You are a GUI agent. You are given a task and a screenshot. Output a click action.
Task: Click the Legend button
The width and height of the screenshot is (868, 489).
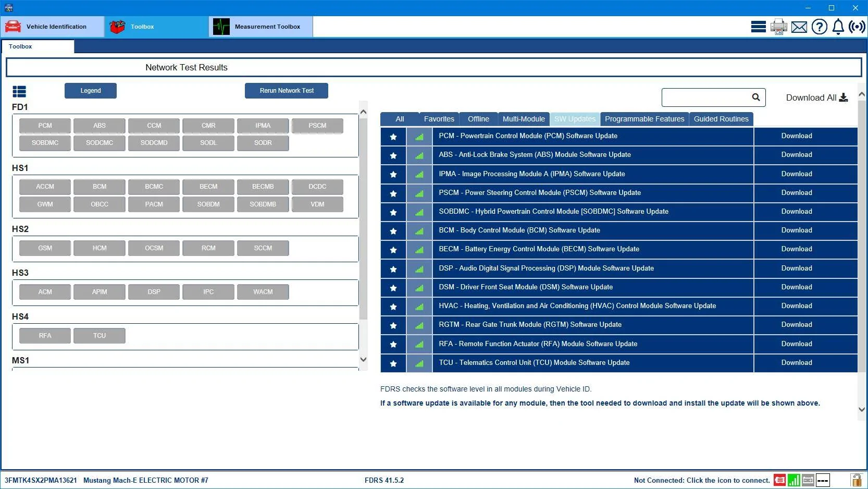91,91
